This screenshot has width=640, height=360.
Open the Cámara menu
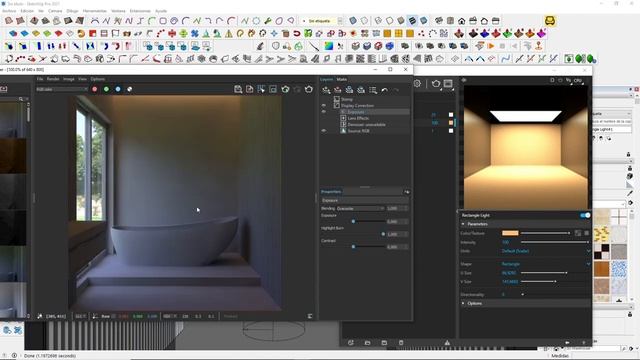click(x=55, y=11)
